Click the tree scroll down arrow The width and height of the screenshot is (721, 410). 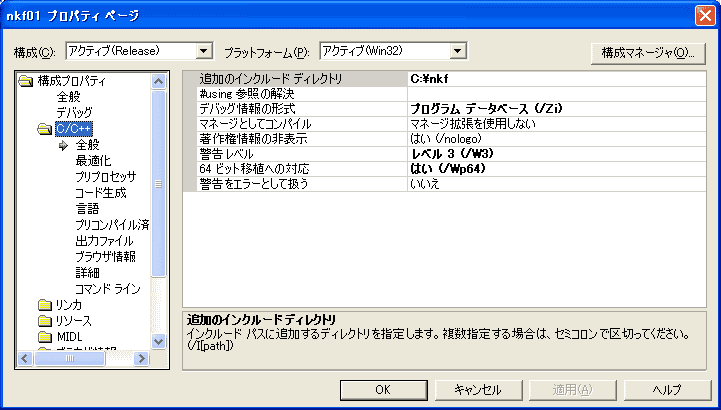pyautogui.click(x=159, y=341)
